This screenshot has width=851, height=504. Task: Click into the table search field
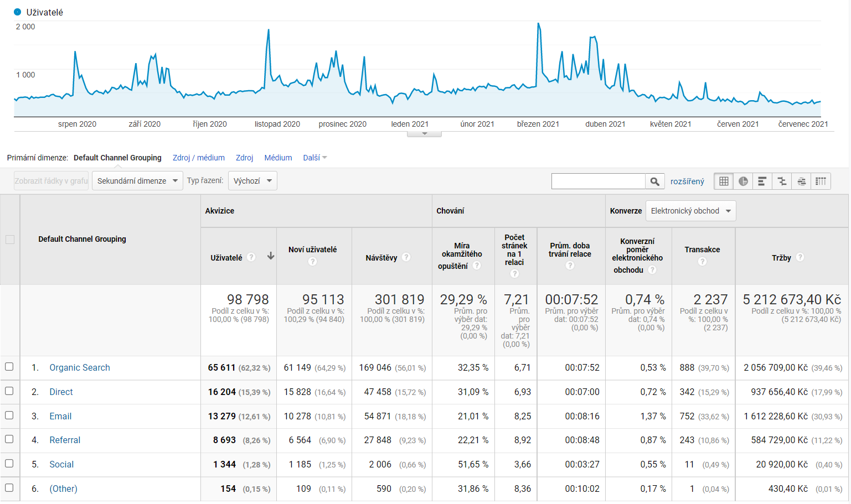(599, 181)
